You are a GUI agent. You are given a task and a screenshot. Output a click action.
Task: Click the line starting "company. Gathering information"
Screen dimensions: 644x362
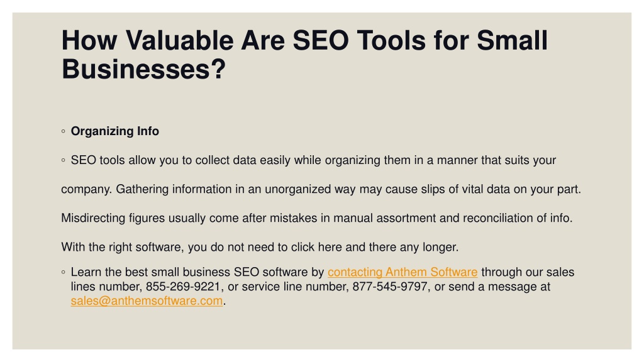coord(321,189)
